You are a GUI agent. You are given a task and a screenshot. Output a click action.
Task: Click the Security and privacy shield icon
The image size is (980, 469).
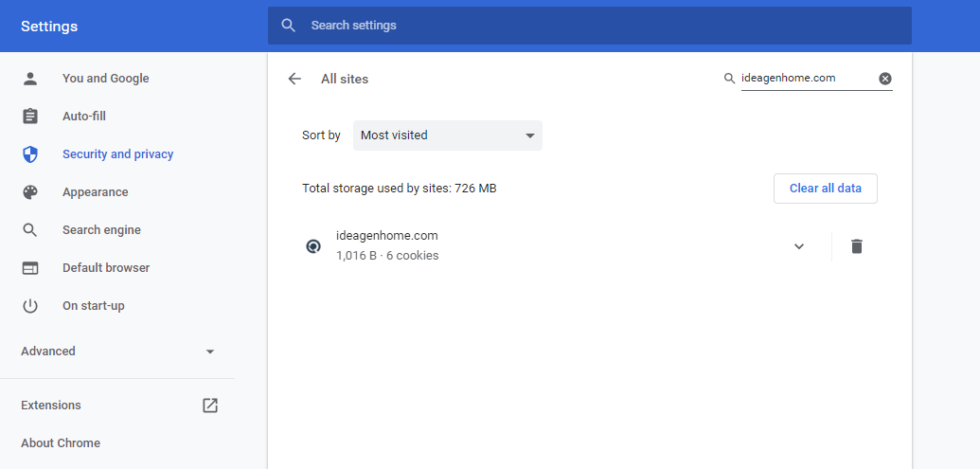[30, 154]
